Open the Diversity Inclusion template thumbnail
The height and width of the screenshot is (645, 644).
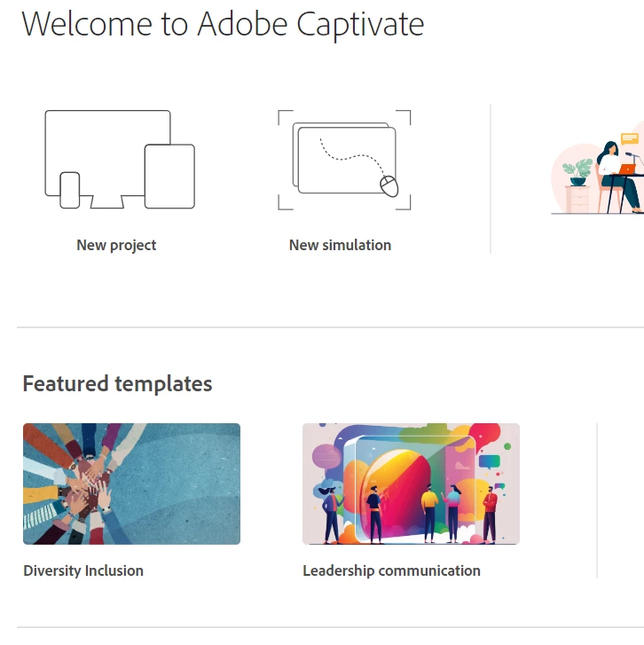(131, 484)
